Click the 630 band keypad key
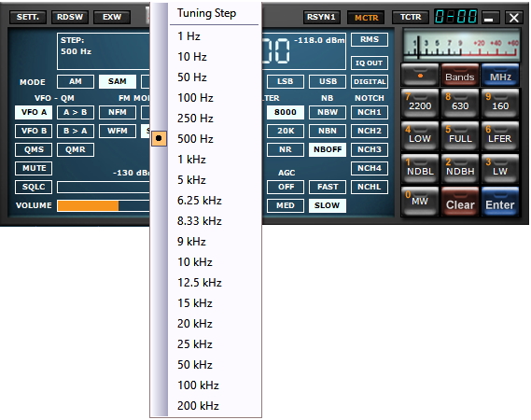Screen dimensions: 531x420 460,104
